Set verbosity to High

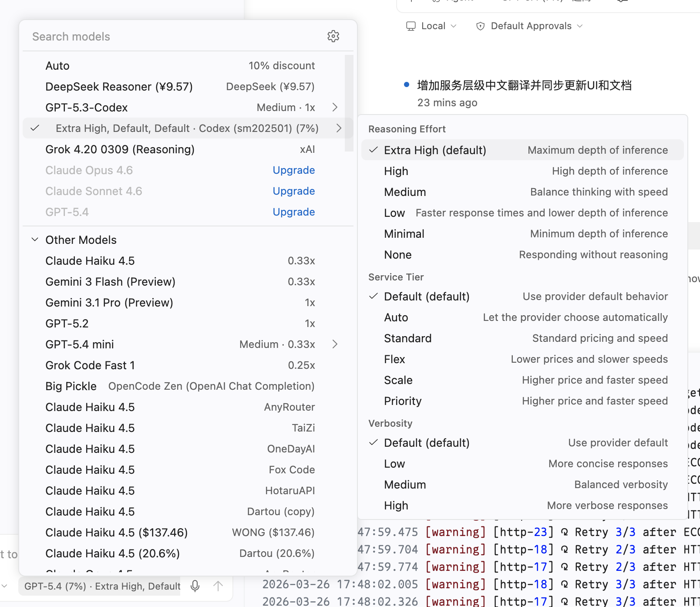[x=522, y=505]
